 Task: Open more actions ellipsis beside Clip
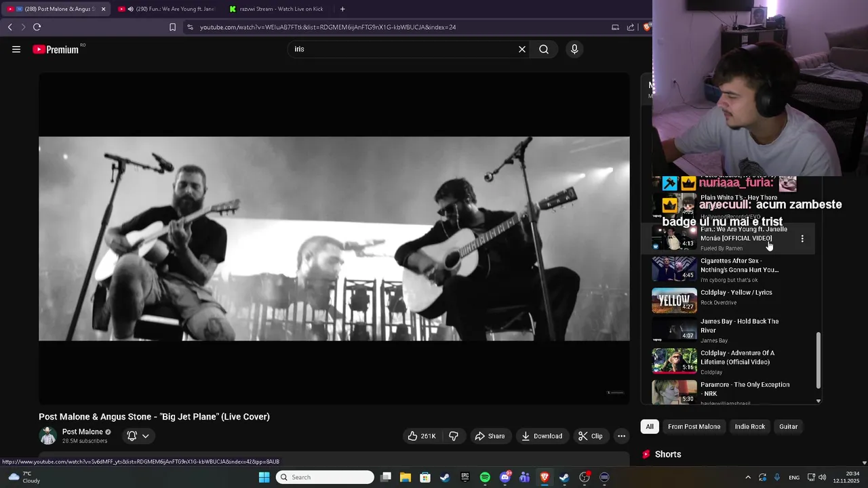[621, 436]
